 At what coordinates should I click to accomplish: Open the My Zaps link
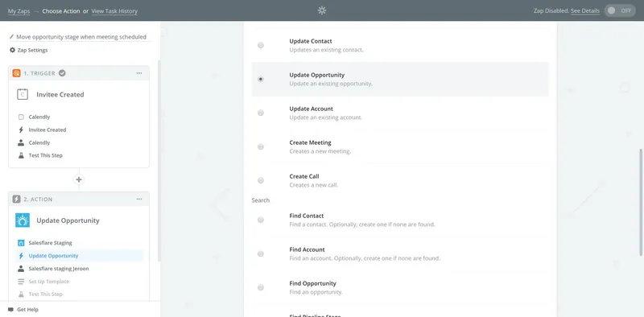19,11
